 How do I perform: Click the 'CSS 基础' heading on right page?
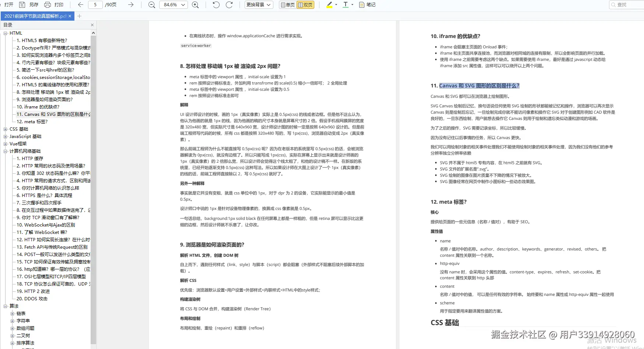445,323
